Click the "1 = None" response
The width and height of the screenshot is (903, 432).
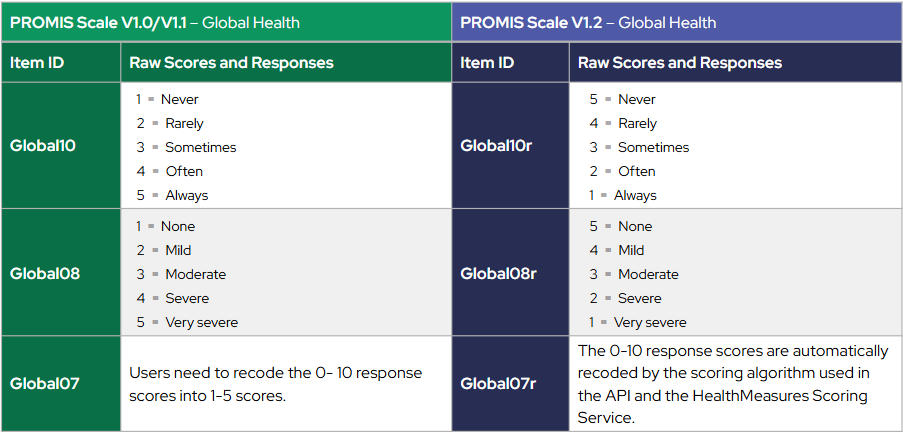pyautogui.click(x=166, y=226)
